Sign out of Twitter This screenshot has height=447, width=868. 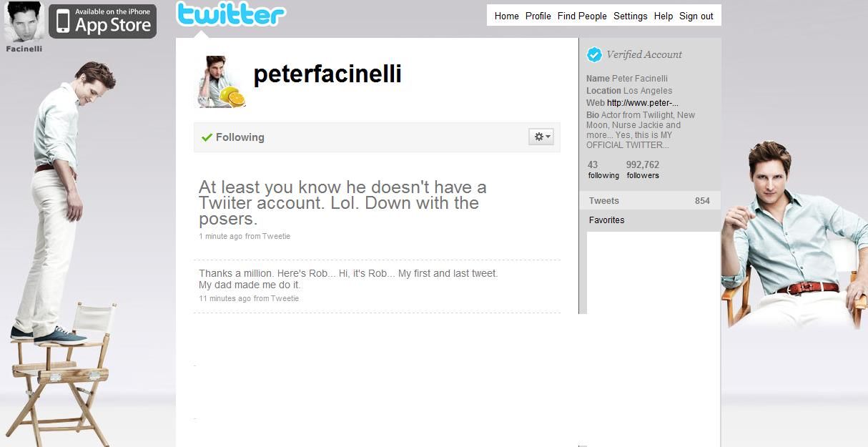pyautogui.click(x=696, y=16)
